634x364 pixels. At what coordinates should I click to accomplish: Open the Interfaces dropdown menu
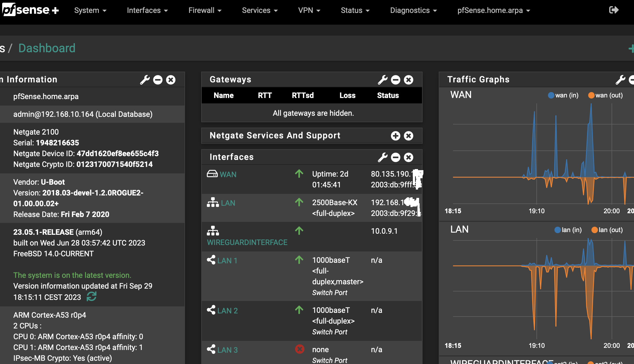click(147, 10)
